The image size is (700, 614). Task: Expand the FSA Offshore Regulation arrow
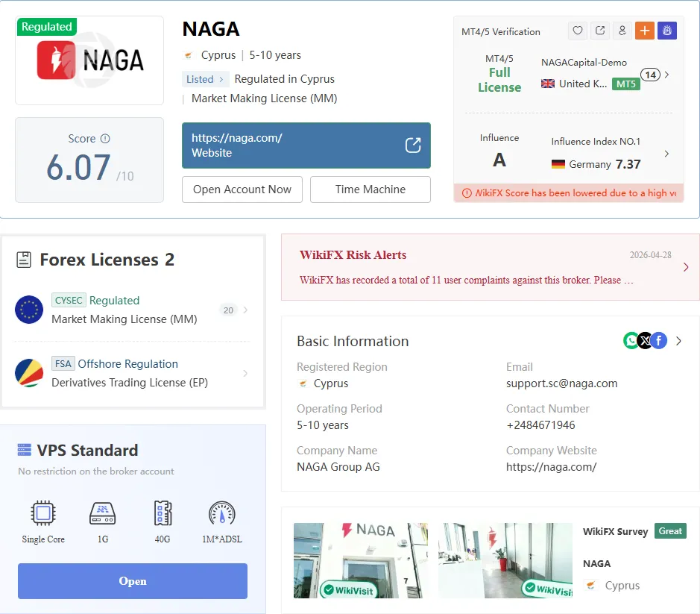coord(245,373)
